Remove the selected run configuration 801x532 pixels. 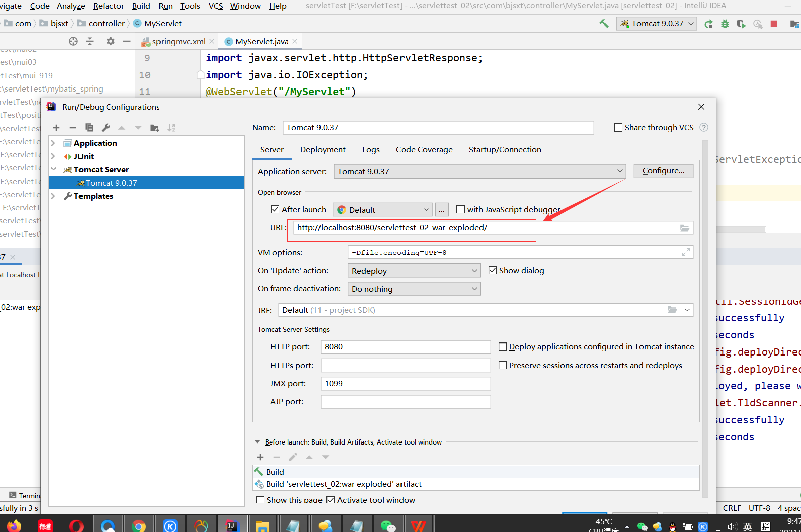(73, 128)
